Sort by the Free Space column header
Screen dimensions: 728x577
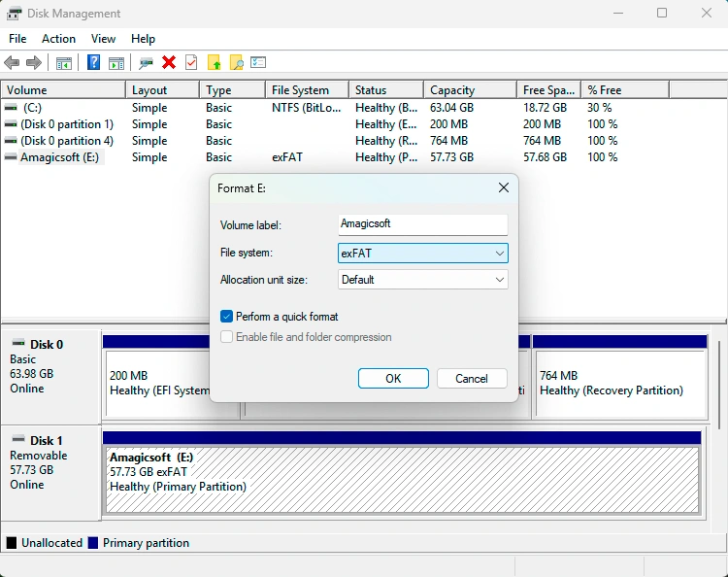tap(548, 89)
